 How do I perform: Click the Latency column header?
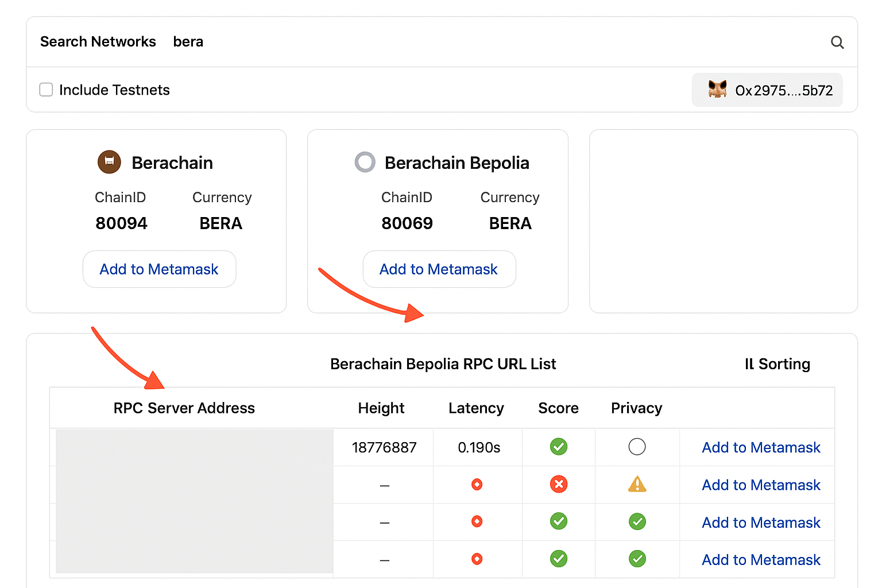(476, 408)
